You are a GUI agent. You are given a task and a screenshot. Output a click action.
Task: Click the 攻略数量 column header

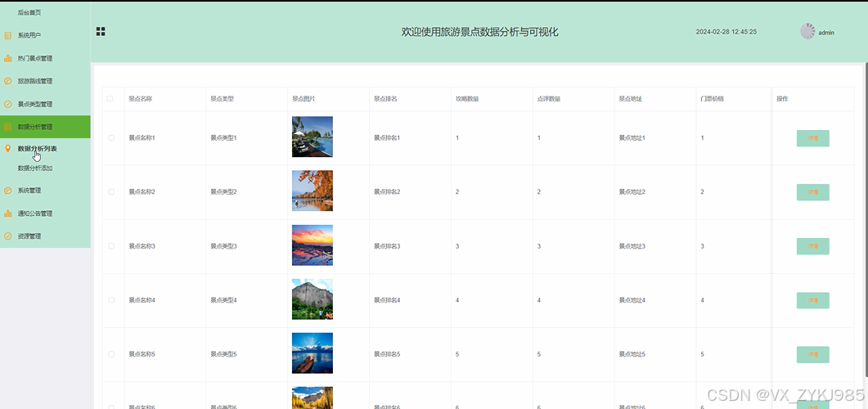click(x=467, y=99)
